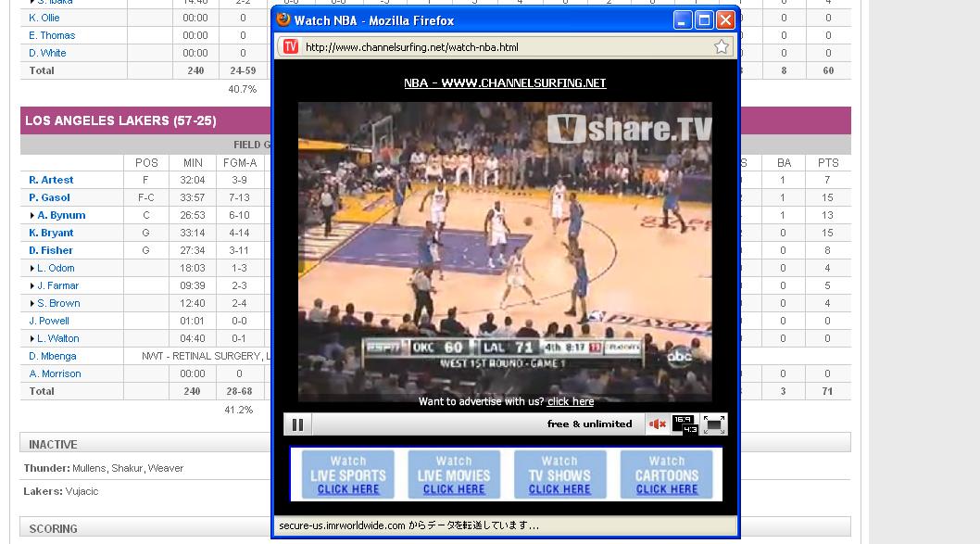Click the SCORING section header
The image size is (980, 544).
53,529
